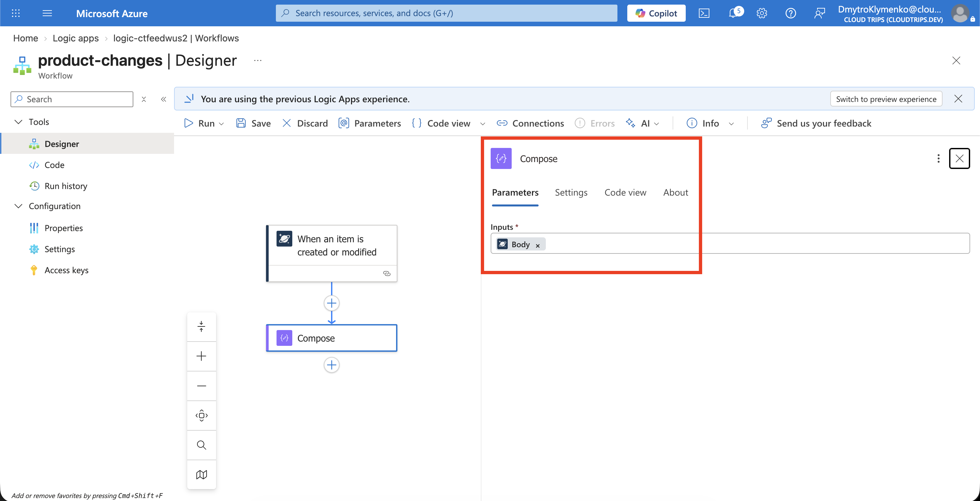Viewport: 980px width, 501px height.
Task: Go to Home breadcrumb
Action: pyautogui.click(x=26, y=38)
